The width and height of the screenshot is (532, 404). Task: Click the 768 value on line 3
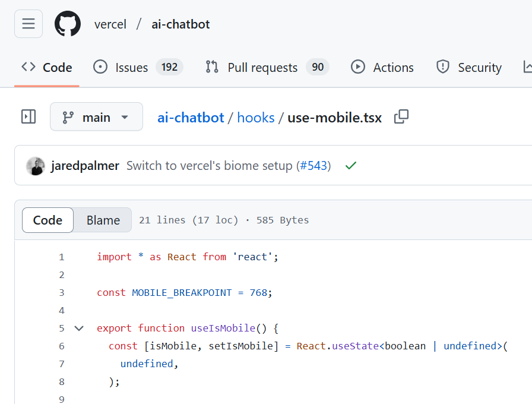coord(258,293)
